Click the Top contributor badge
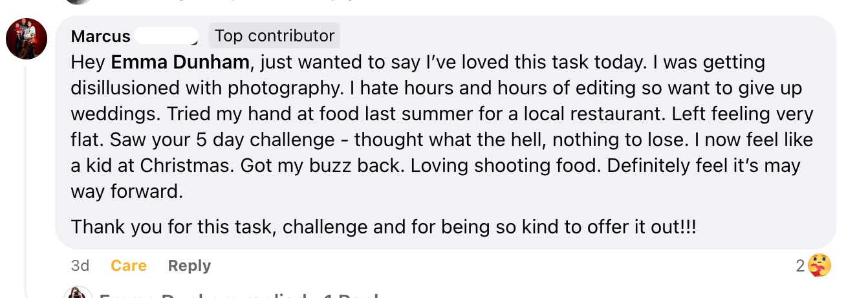 274,36
